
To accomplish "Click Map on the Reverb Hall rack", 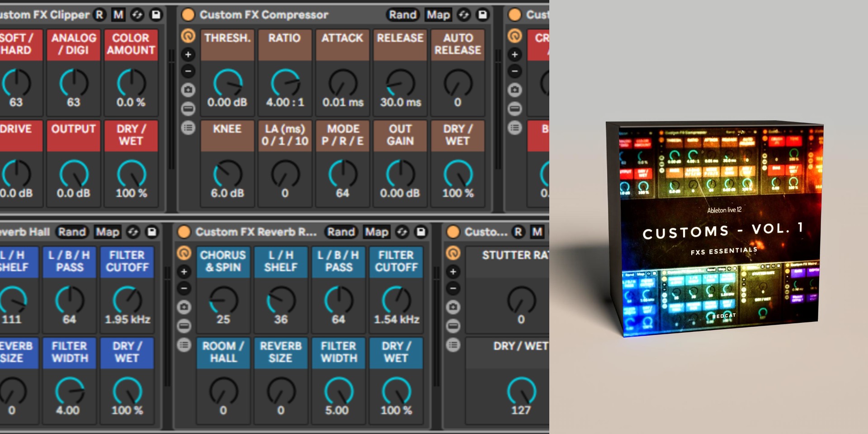I will pyautogui.click(x=107, y=232).
